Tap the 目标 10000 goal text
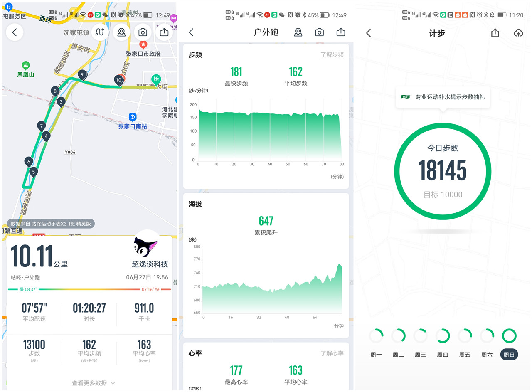 pos(443,195)
